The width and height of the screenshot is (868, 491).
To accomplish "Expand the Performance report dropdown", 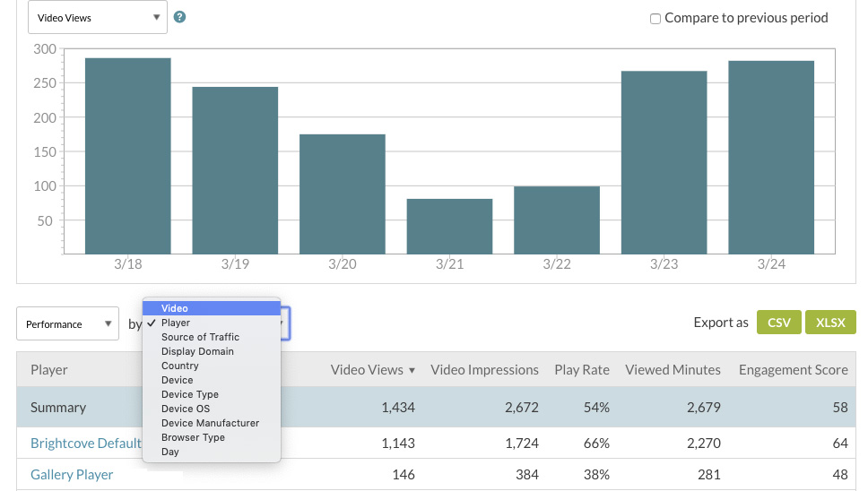I will (67, 324).
